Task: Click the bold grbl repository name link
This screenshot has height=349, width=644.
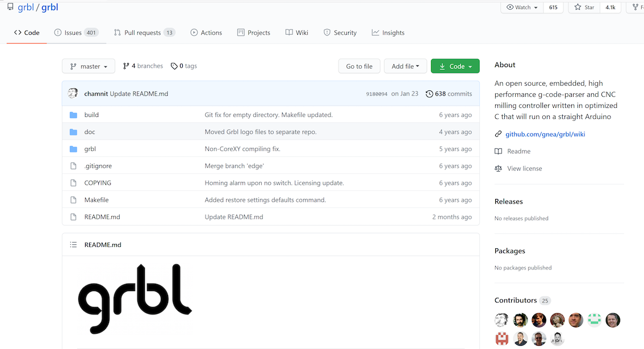Action: point(50,7)
